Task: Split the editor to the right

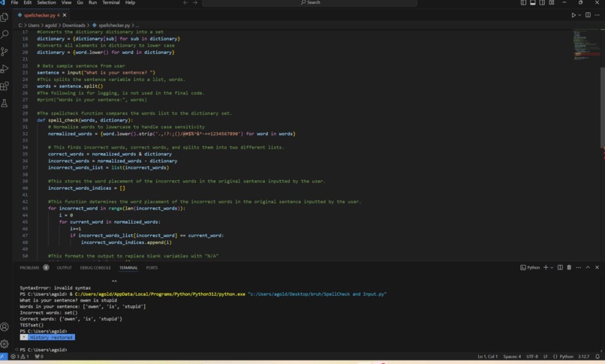Action: (x=588, y=15)
